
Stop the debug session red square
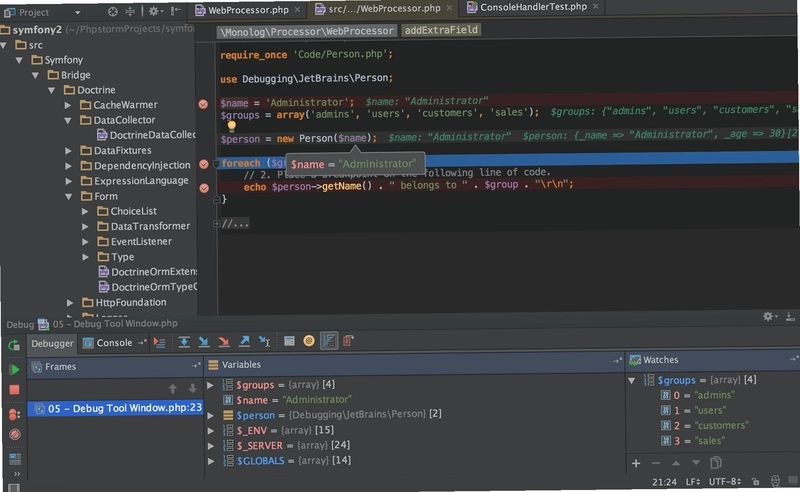14,390
